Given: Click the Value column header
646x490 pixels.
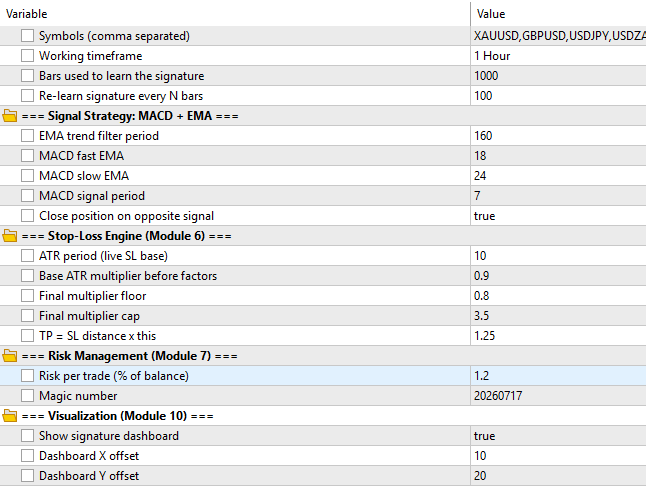Looking at the screenshot, I should click(558, 14).
